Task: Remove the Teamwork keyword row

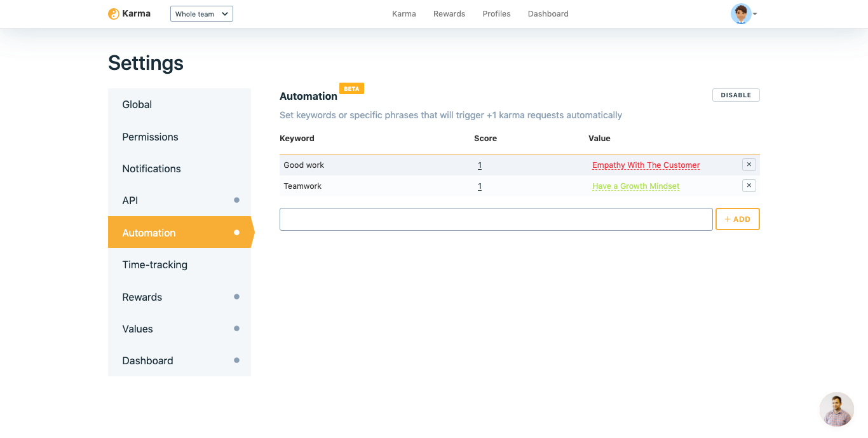Action: (749, 186)
